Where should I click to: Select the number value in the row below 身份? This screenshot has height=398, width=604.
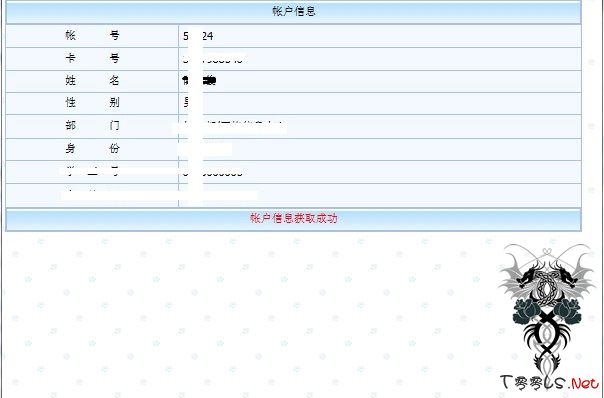tap(213, 173)
